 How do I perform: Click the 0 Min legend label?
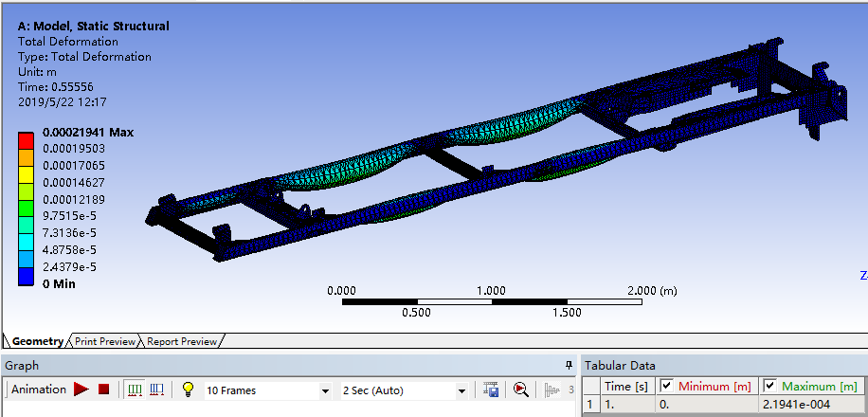[60, 284]
